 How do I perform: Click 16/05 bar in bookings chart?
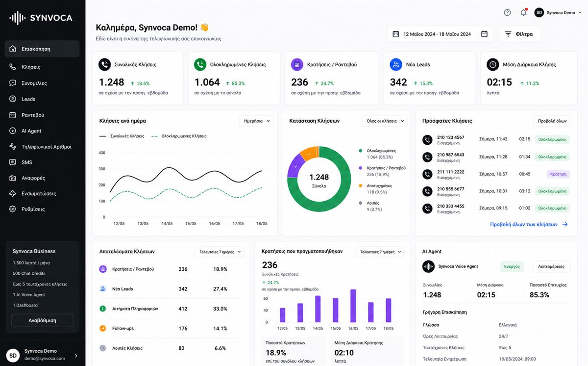[353, 306]
